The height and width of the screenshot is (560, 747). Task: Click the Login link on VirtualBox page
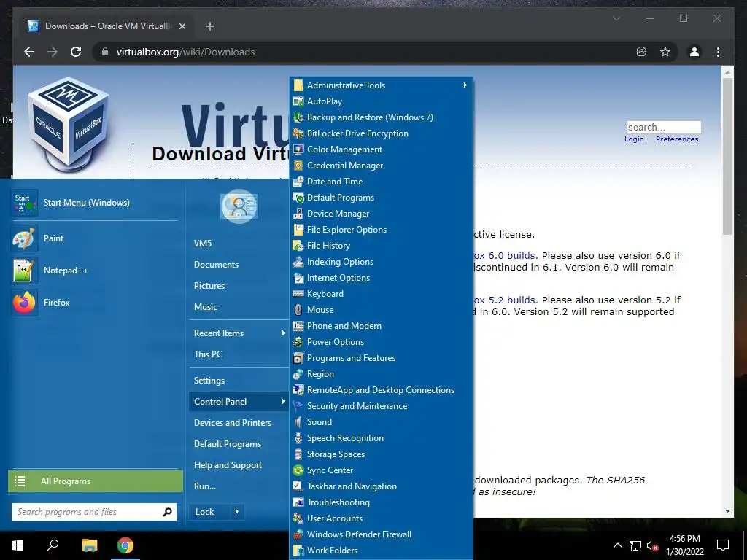[x=634, y=139]
